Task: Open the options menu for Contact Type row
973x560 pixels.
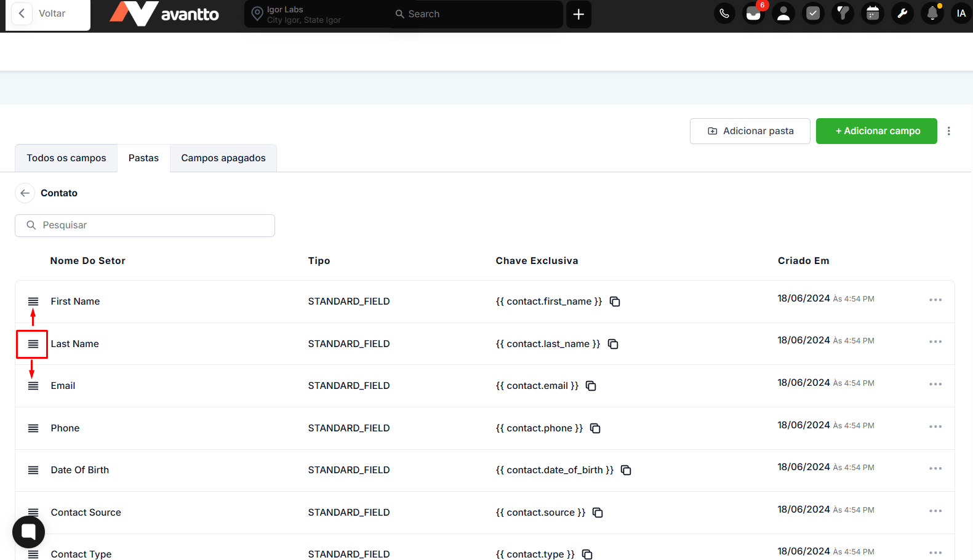Action: tap(935, 553)
